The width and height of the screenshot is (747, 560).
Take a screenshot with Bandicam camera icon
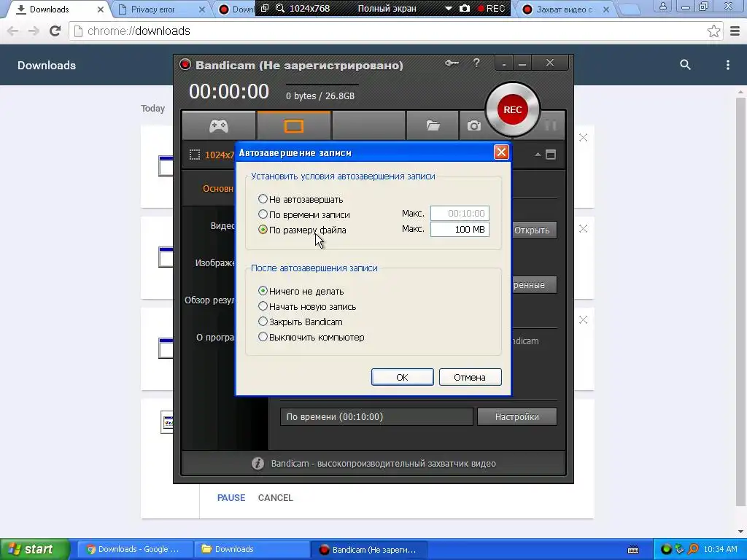(473, 125)
